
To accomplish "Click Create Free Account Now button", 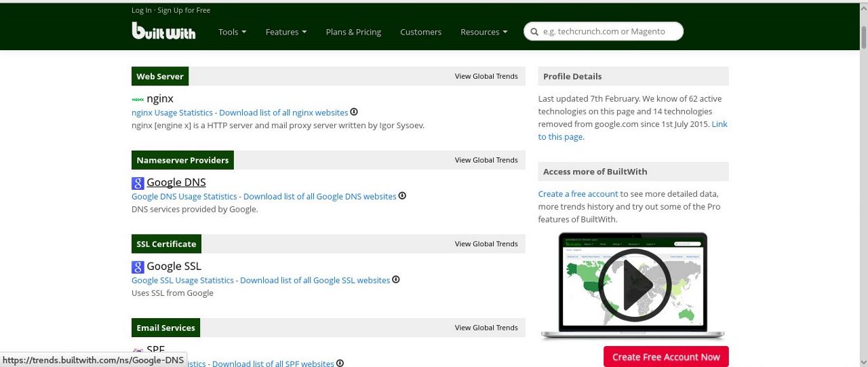I will [666, 357].
